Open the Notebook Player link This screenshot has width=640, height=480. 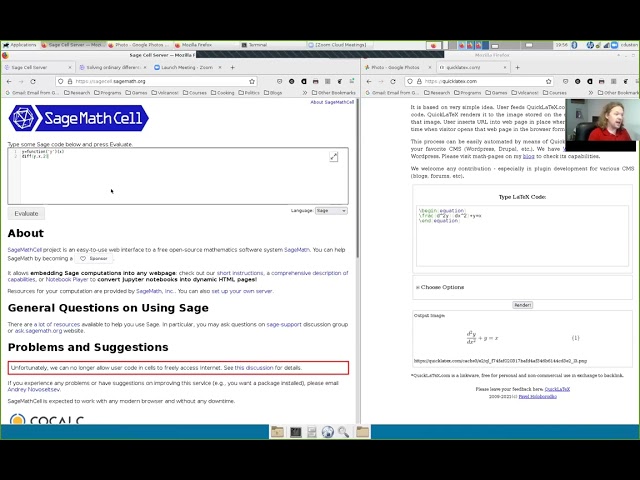click(67, 279)
